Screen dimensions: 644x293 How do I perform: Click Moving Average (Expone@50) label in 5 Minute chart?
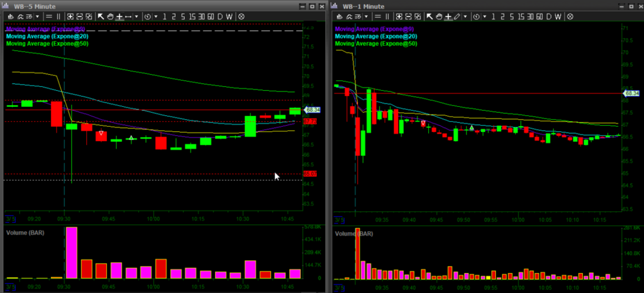[47, 44]
